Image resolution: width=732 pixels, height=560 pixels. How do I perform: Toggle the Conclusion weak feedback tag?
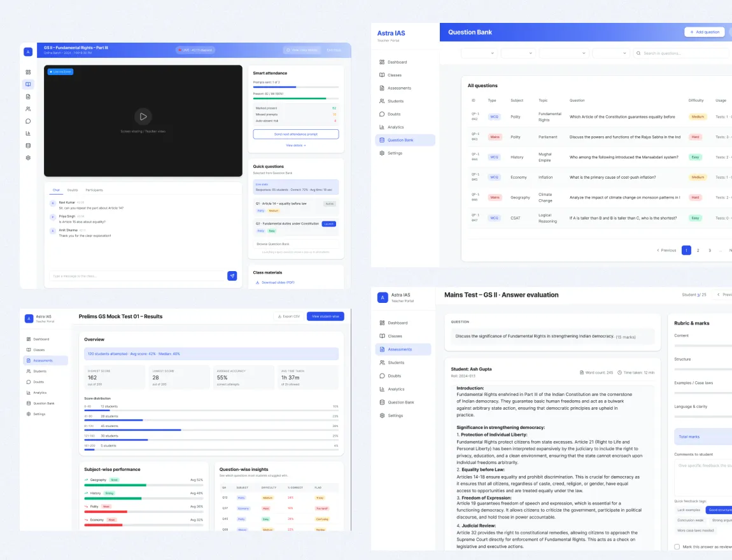click(x=690, y=521)
